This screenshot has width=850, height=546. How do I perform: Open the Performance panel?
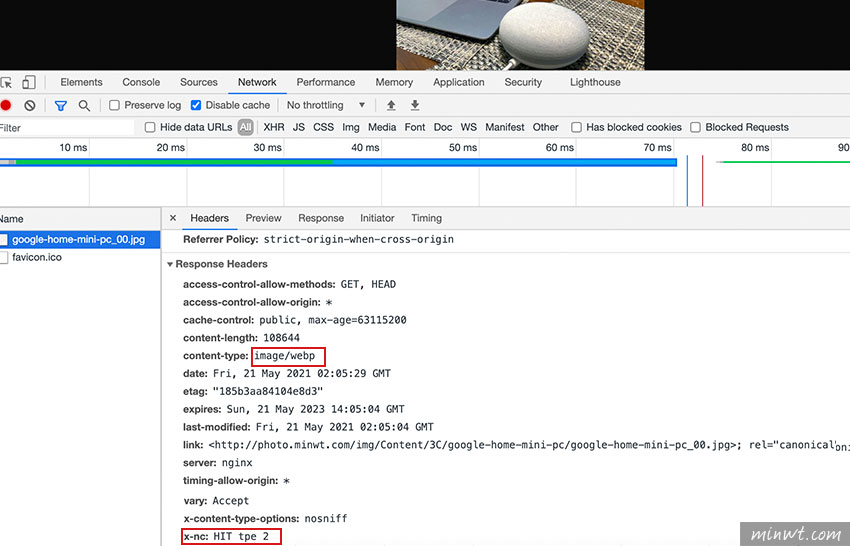click(x=326, y=82)
